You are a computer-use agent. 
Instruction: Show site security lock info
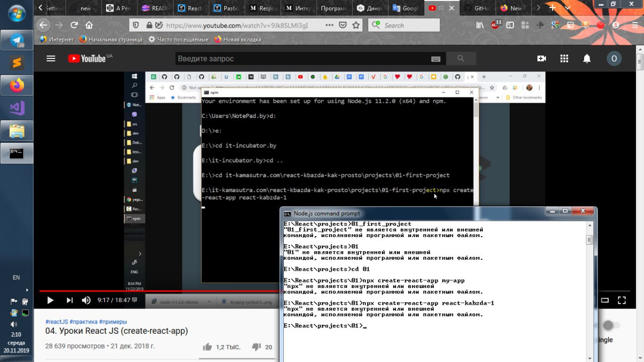click(149, 25)
